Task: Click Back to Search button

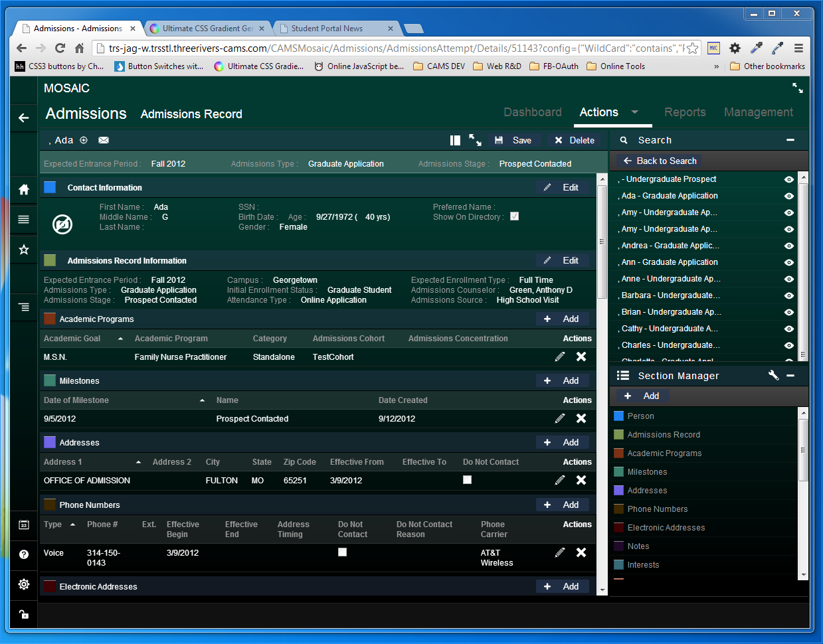Action: (659, 161)
